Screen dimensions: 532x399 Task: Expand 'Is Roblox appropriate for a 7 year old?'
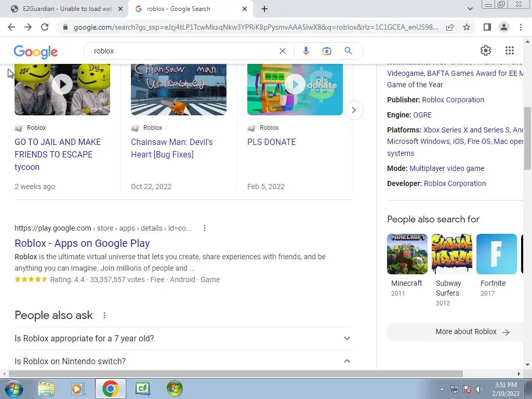(x=184, y=338)
